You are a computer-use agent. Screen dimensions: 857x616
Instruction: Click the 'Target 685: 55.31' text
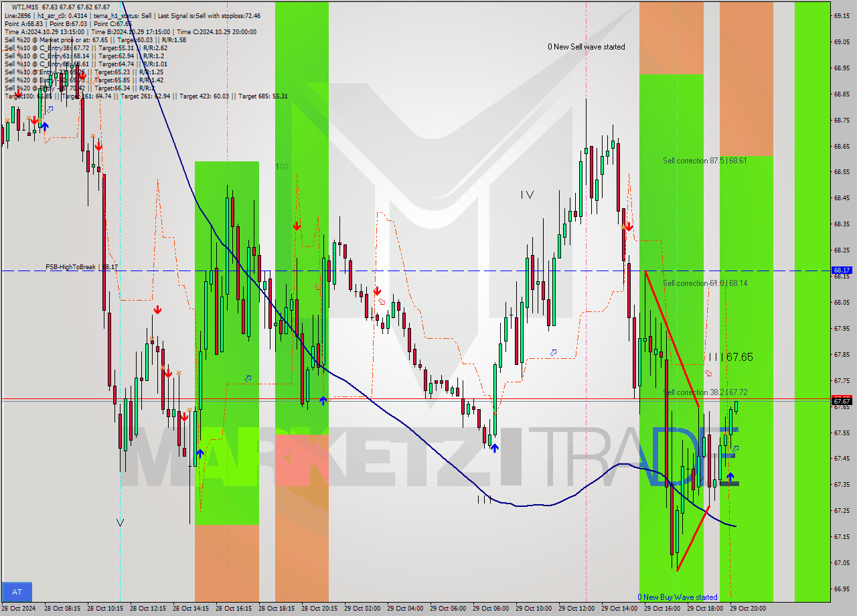tap(263, 96)
